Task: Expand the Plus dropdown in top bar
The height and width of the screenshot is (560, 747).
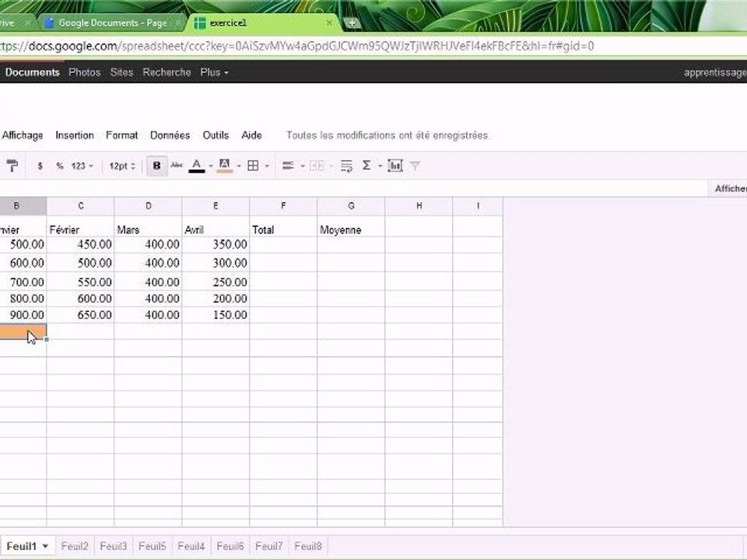Action: [x=214, y=72]
